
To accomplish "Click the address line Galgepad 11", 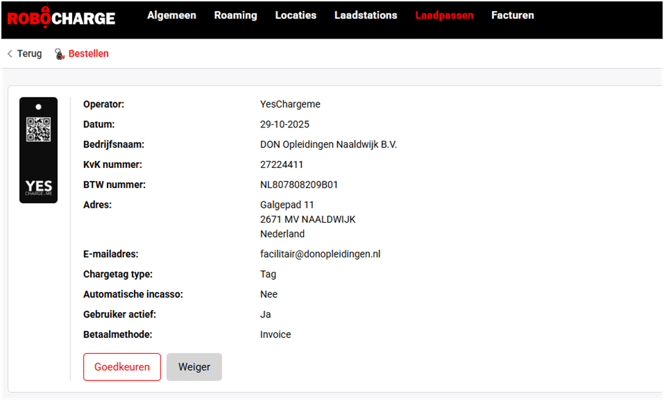I will [287, 205].
